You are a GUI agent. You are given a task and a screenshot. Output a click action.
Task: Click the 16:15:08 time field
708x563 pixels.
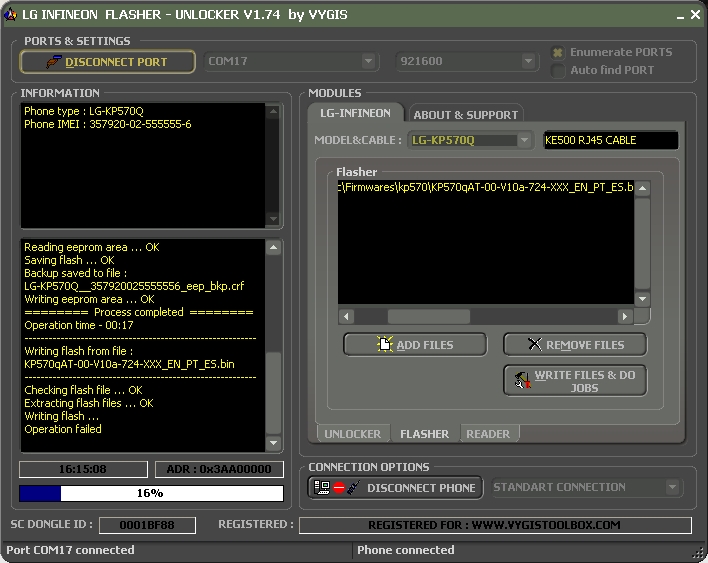[x=83, y=469]
